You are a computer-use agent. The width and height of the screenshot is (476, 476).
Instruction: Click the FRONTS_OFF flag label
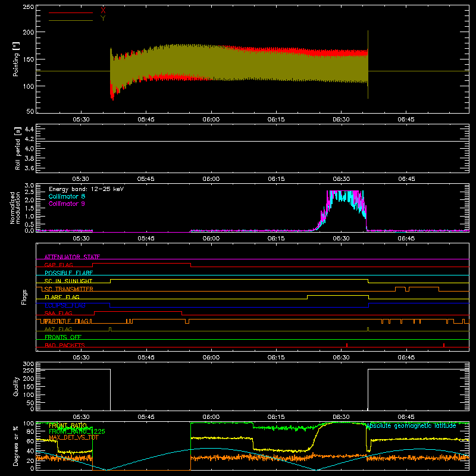63,337
